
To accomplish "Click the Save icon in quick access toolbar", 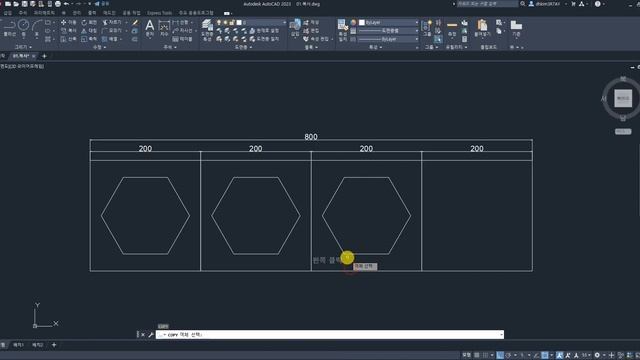I will click(x=24, y=4).
